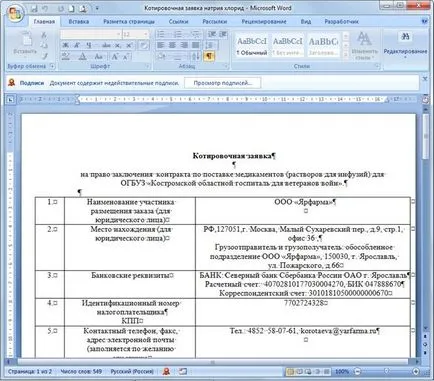Open the Разметка страницы tab
Image resolution: width=434 pixels, height=381 pixels.
pos(129,22)
